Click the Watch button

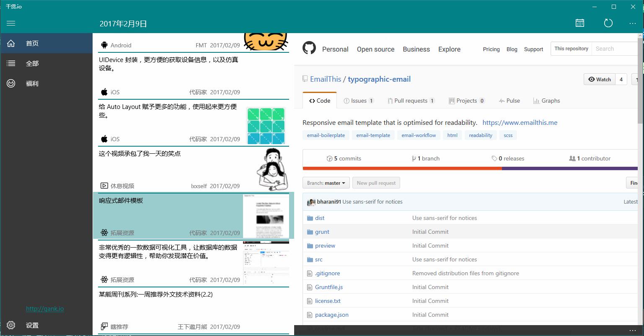pyautogui.click(x=600, y=79)
